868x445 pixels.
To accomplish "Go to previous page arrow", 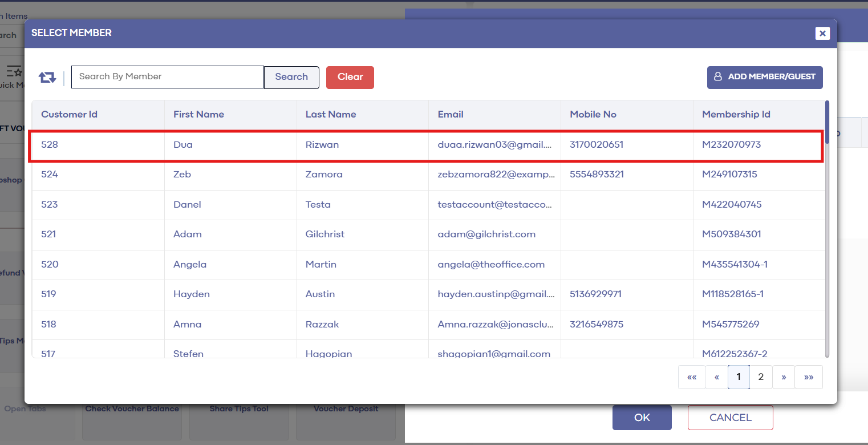I will pos(716,377).
